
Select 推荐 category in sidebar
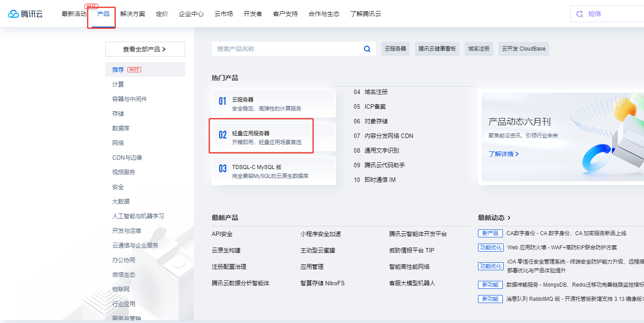pos(145,70)
